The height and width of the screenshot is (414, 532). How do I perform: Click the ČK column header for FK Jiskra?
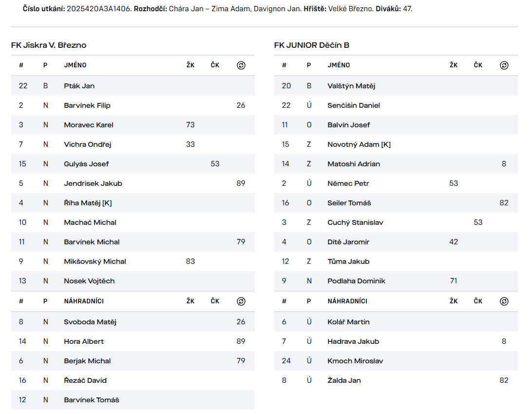tap(215, 65)
